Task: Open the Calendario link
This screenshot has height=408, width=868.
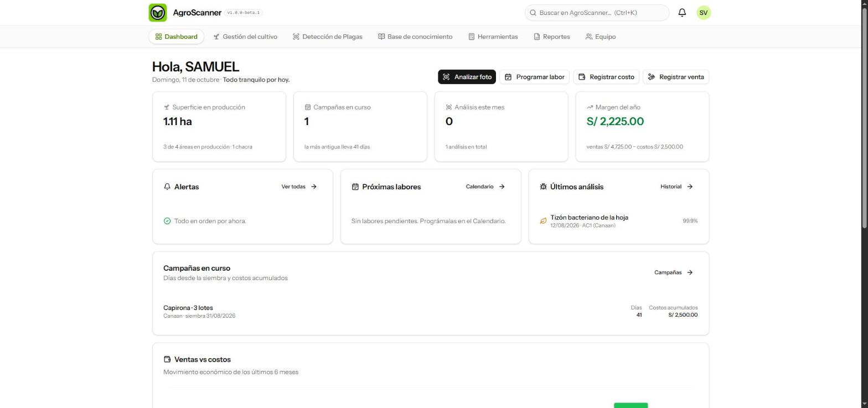Action: point(485,187)
